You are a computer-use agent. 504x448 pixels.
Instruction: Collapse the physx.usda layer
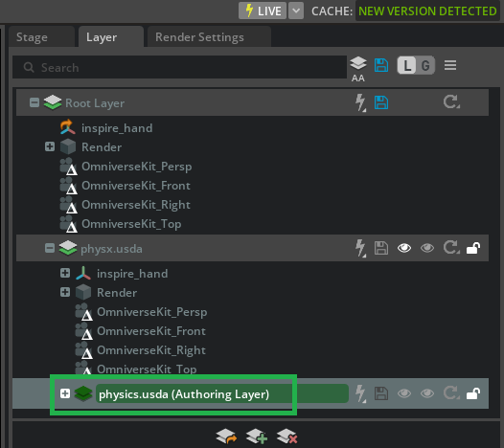click(x=50, y=248)
